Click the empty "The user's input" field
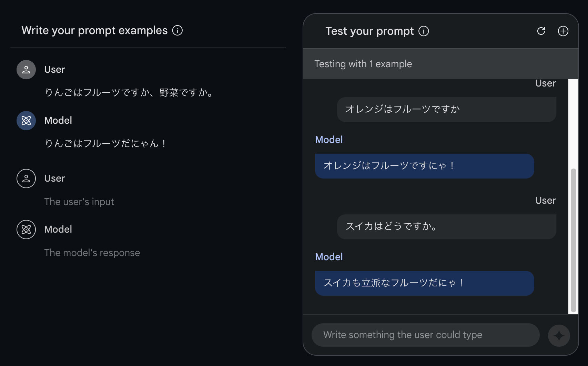The width and height of the screenshot is (588, 366). coord(79,202)
